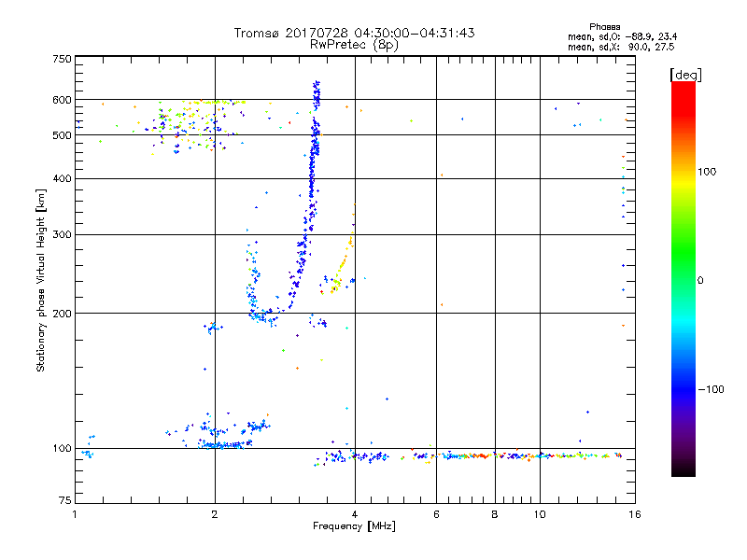Click the y-axis label '750'
This screenshot has width=747, height=560.
62,59
